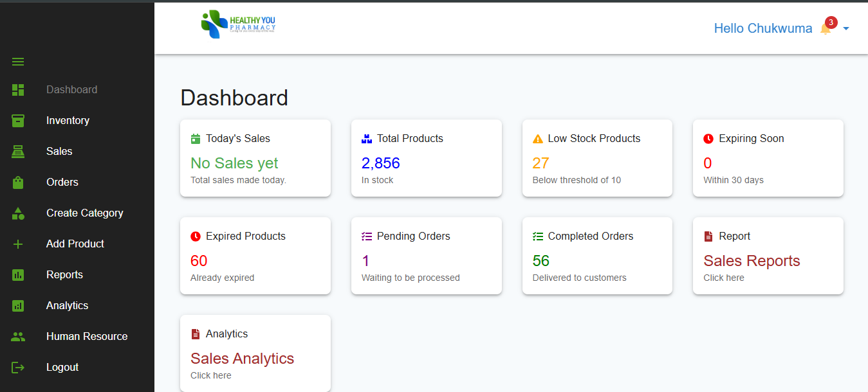This screenshot has width=868, height=392.
Task: Click the 56 completed orders count
Action: coord(541,261)
